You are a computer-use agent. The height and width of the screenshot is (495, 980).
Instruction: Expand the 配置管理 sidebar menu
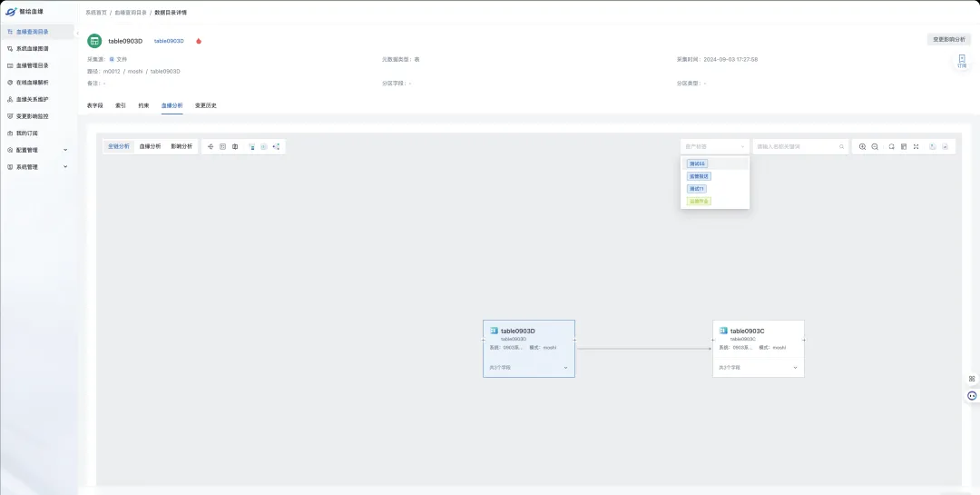pyautogui.click(x=37, y=150)
